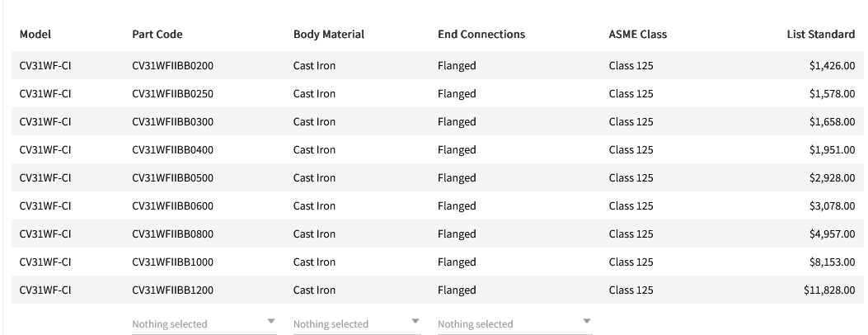
Task: Click the End Connections column header
Action: click(481, 35)
